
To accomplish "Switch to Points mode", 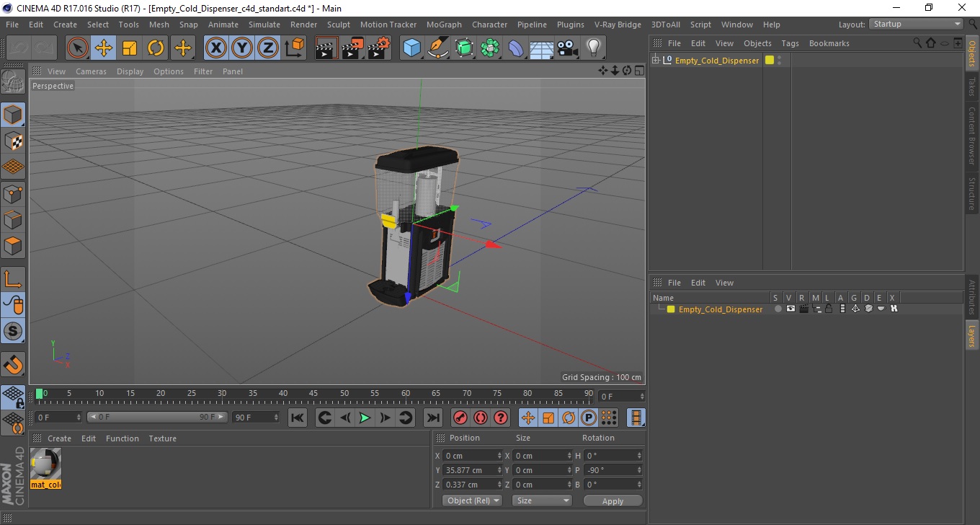I will click(13, 193).
